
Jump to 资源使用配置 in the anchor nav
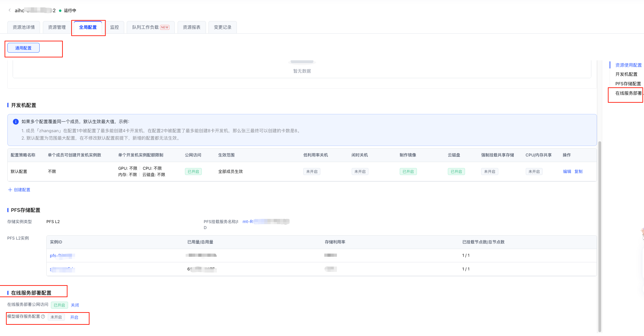coord(628,65)
